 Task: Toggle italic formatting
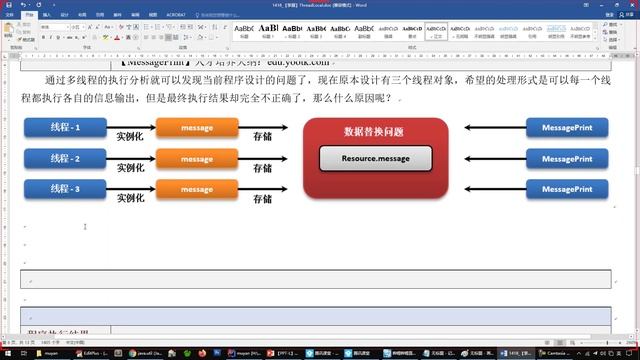(51, 38)
